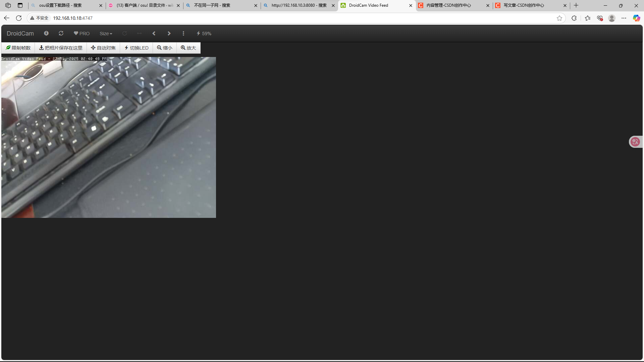Image resolution: width=644 pixels, height=362 pixels.
Task: Click the DroidCam video feed image
Action: pyautogui.click(x=109, y=137)
